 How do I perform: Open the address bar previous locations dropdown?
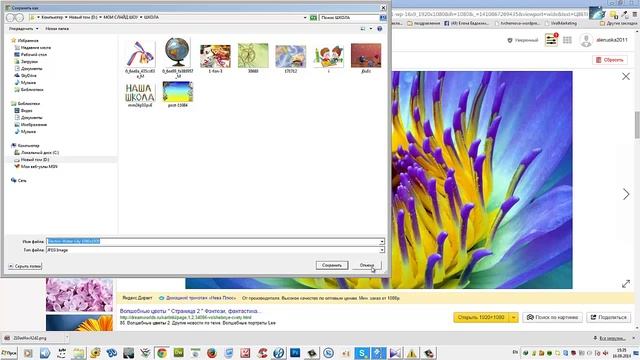click(x=305, y=18)
